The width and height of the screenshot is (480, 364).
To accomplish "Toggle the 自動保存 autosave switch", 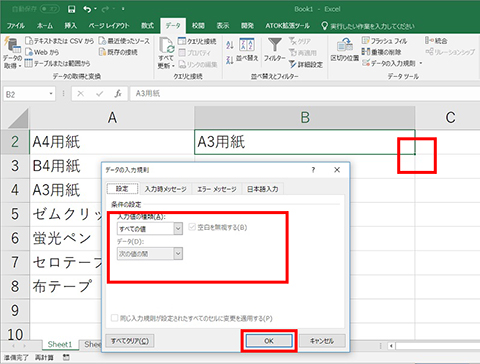I will [50, 9].
